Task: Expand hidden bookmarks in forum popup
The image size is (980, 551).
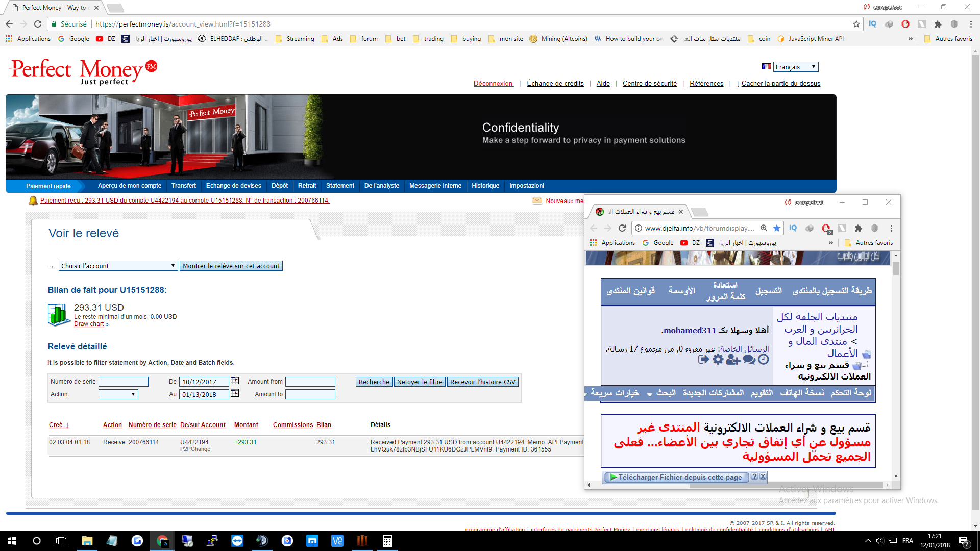Action: 831,243
